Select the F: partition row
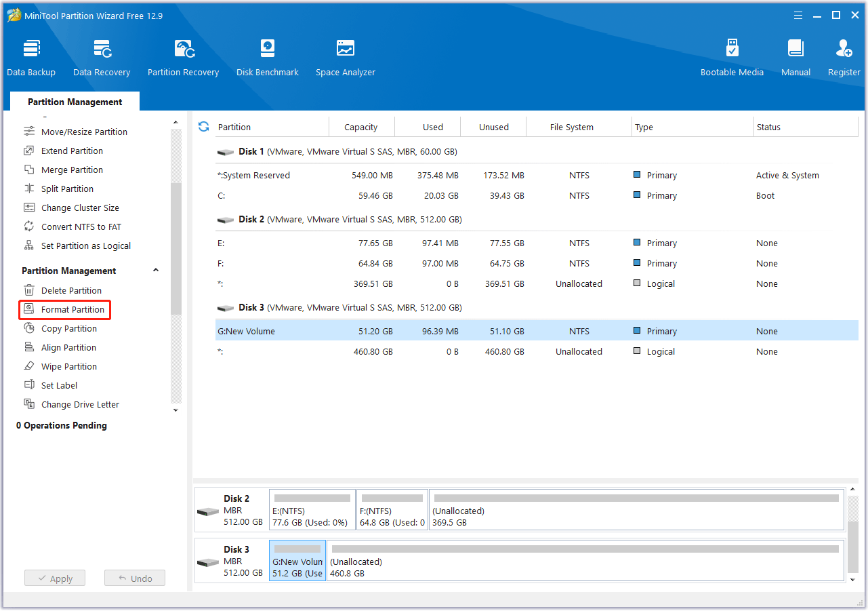This screenshot has height=611, width=868. pos(537,263)
